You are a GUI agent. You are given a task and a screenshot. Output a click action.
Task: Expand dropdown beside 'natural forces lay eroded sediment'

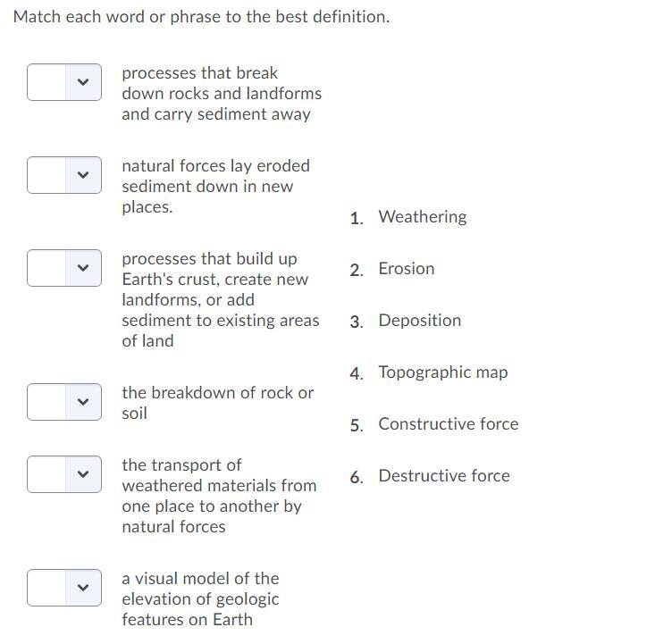pos(63,175)
